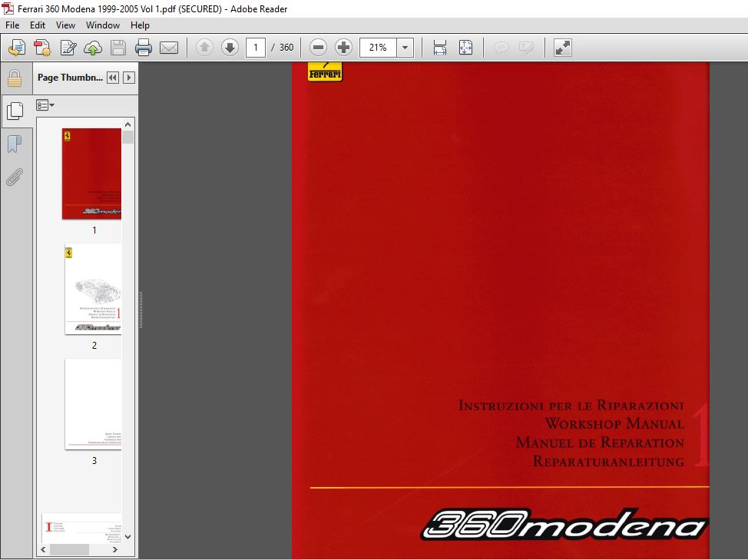Click the Adobe PDF title bar icon
Screen dimensions: 748x560
coord(8,8)
